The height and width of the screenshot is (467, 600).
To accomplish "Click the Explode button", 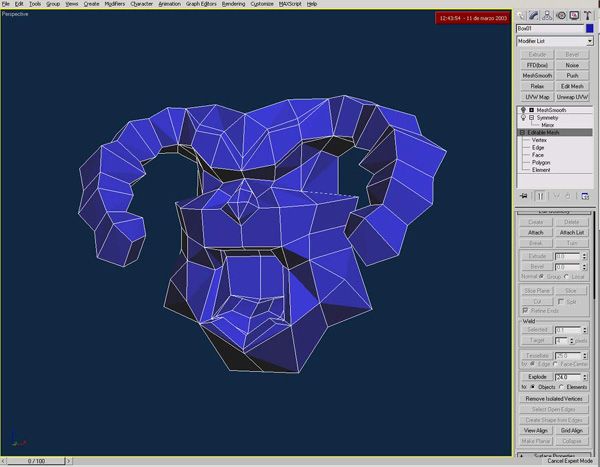I will [x=537, y=377].
